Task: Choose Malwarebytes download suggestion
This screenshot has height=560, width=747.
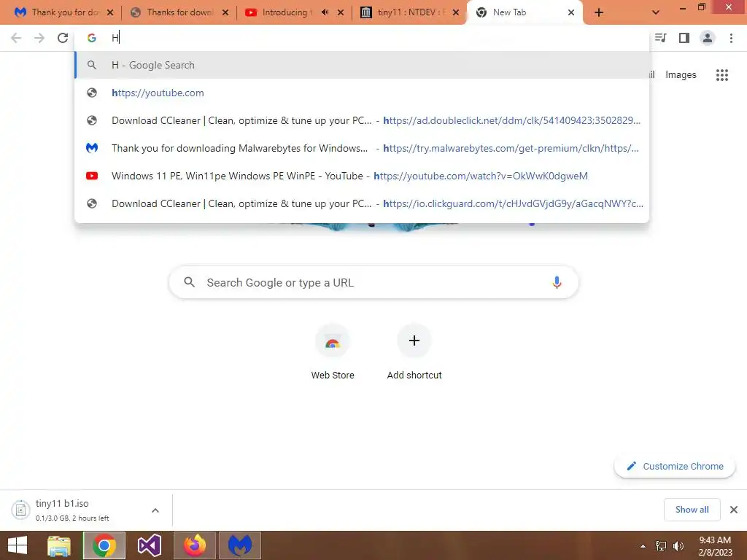Action: (x=362, y=148)
